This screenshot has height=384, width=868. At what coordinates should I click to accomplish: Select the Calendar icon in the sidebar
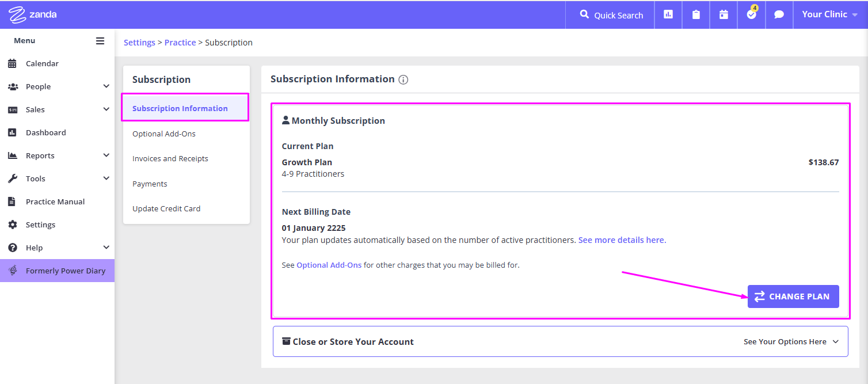pos(14,63)
